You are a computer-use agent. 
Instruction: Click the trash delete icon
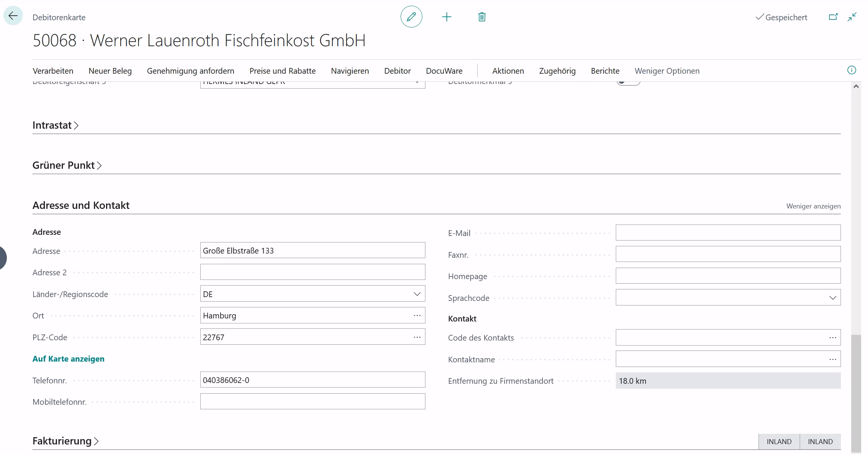482,17
